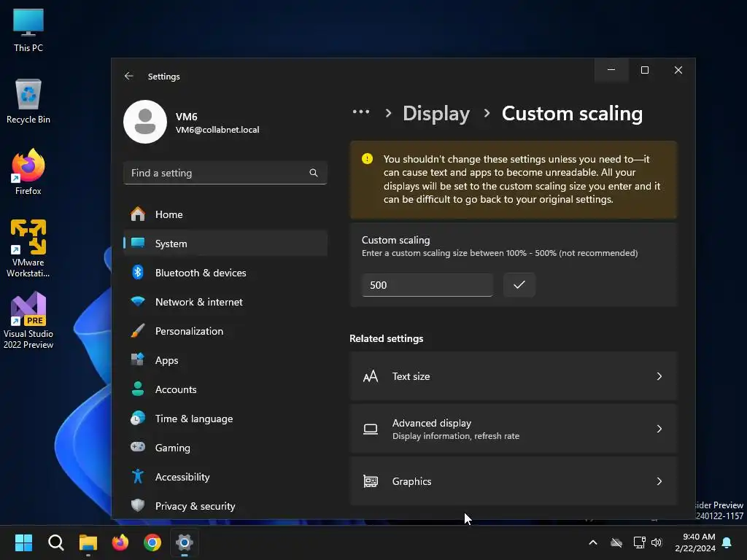Open the VM6 user account profile
The image size is (747, 560).
pos(192,122)
